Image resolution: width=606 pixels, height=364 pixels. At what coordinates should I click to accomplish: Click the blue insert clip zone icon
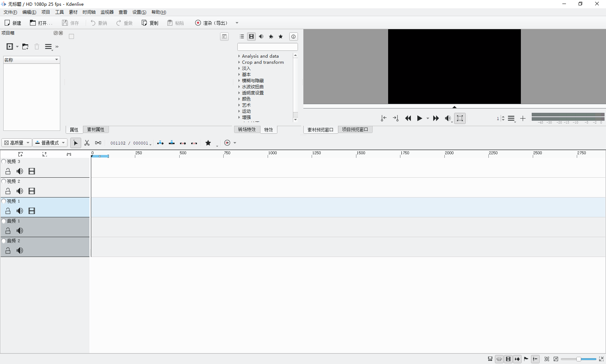pos(161,143)
